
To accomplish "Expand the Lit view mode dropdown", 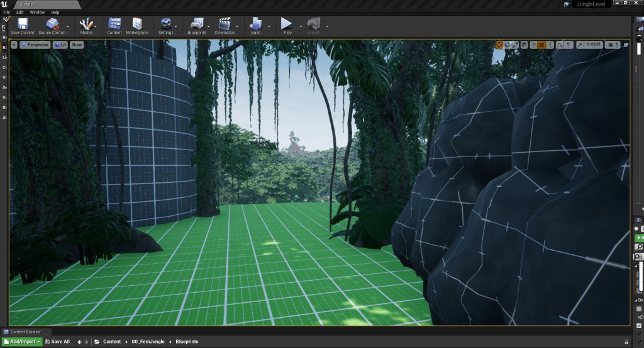I will click(x=60, y=45).
